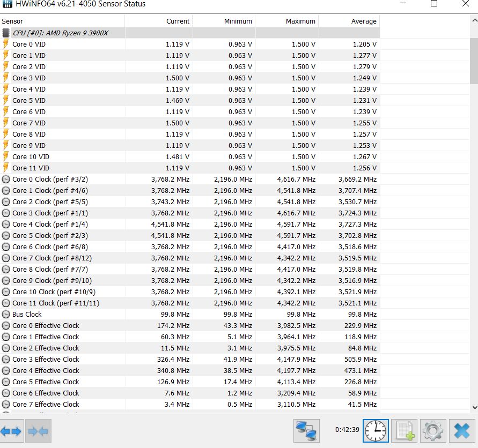The width and height of the screenshot is (478, 448).
Task: Select Core 6 Effective Clock row label
Action: click(46, 393)
